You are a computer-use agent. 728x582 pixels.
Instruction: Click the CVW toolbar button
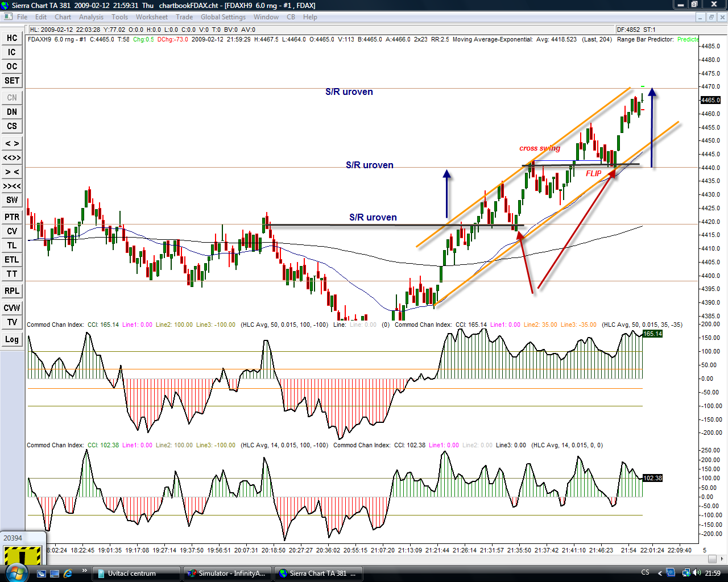(12, 308)
